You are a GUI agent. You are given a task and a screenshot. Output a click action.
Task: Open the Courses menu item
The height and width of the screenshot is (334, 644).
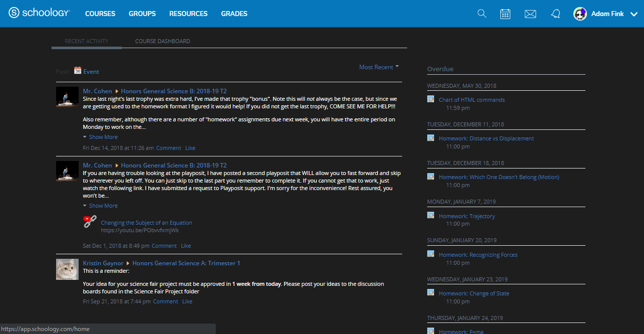(100, 14)
